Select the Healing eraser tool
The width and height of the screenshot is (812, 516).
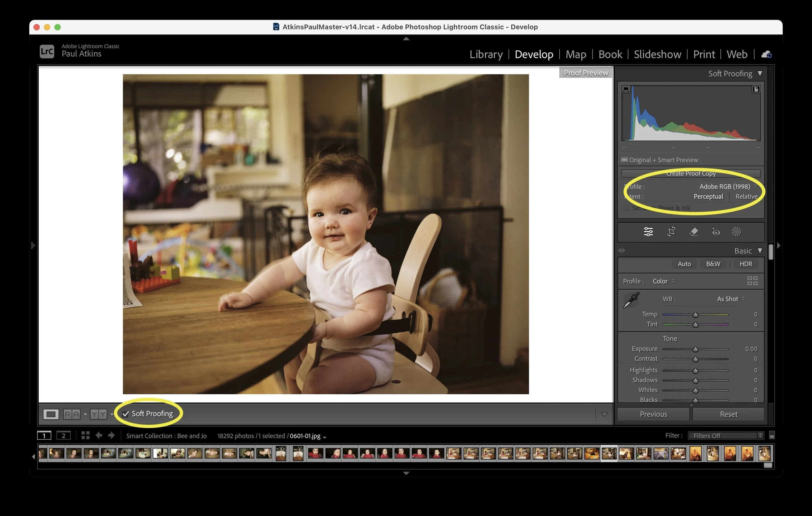(x=694, y=231)
